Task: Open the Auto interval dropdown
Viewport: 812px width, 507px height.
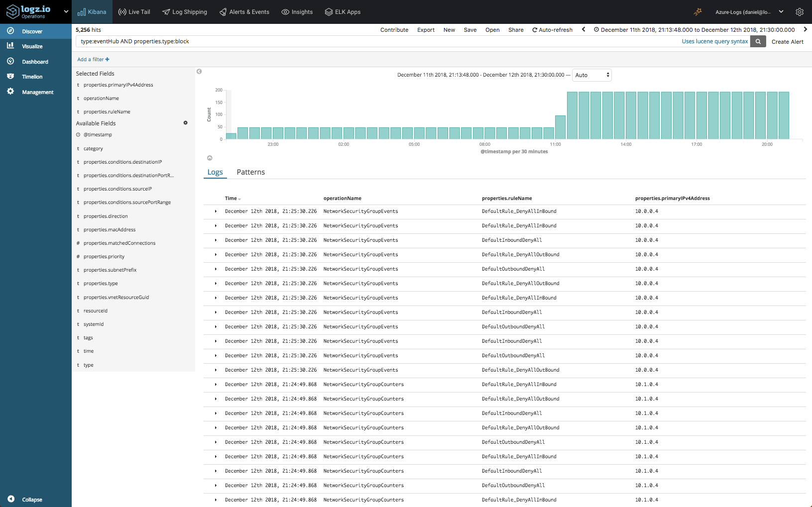Action: point(592,75)
